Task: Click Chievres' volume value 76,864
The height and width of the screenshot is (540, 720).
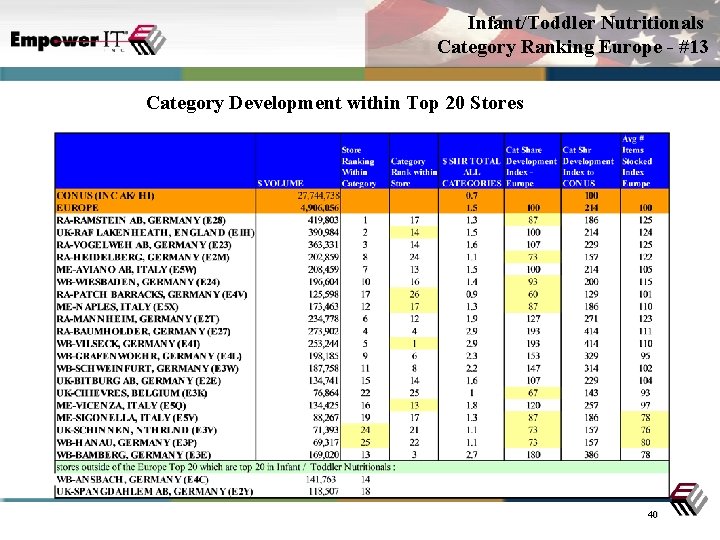Action: 326,393
